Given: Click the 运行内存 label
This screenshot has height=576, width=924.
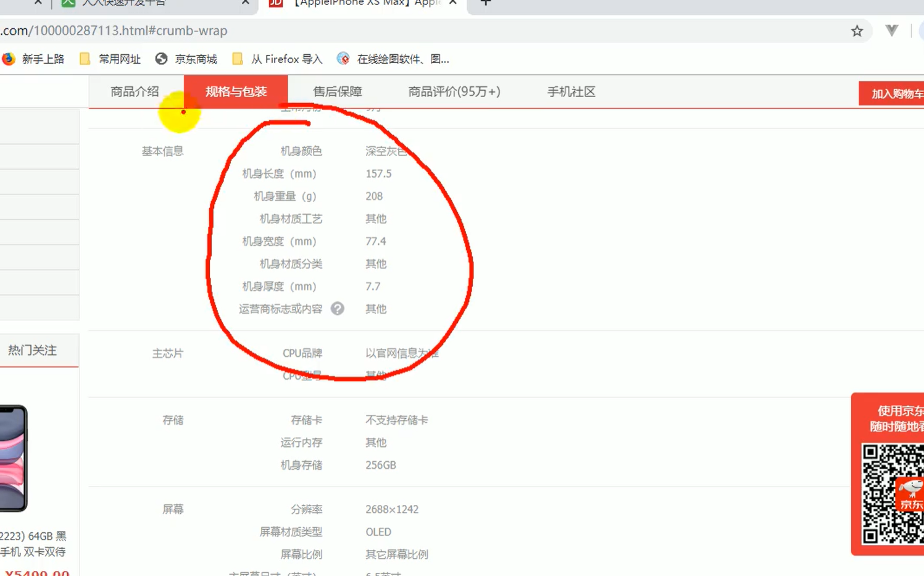Looking at the screenshot, I should click(301, 443).
